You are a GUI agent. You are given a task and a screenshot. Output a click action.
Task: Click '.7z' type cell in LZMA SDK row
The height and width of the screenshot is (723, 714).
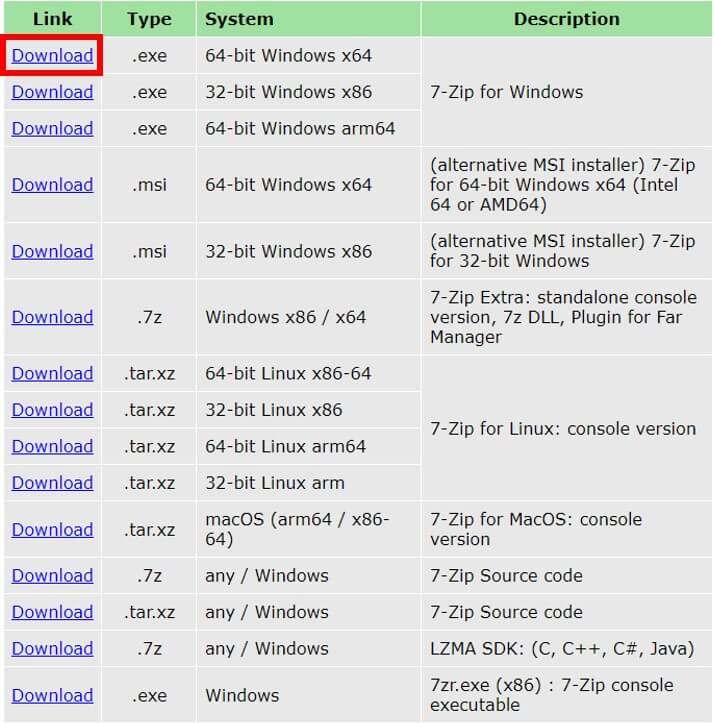click(149, 648)
